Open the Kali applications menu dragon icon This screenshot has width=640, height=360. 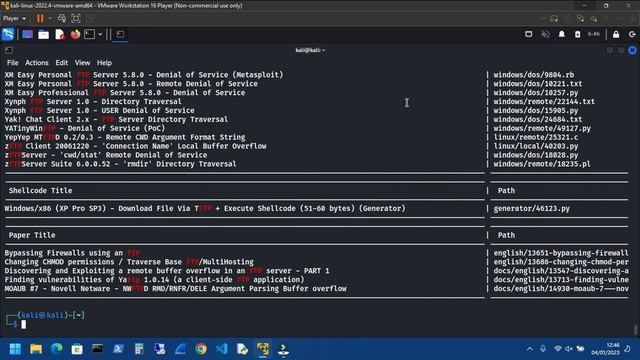[x=8, y=34]
